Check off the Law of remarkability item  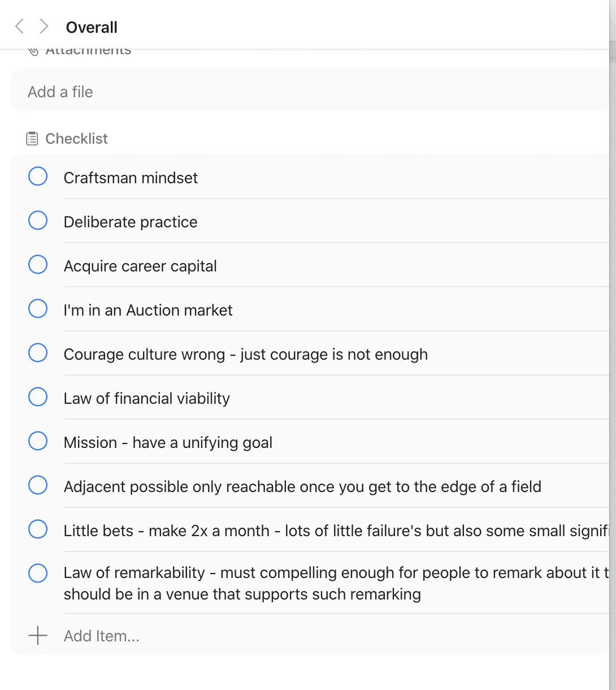click(x=38, y=573)
